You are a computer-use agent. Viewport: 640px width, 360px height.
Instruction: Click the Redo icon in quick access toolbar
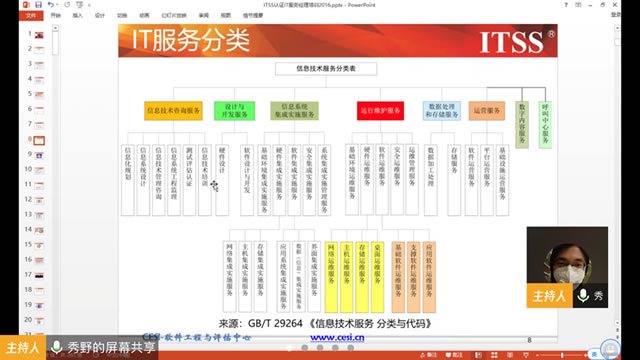pos(67,4)
